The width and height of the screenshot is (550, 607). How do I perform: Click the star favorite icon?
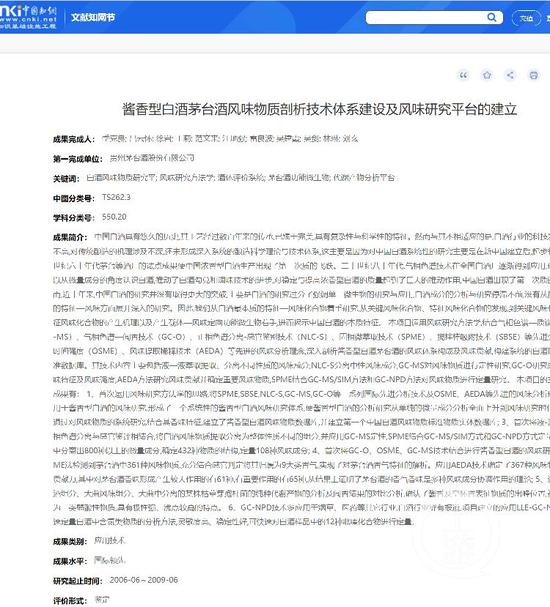click(x=487, y=75)
